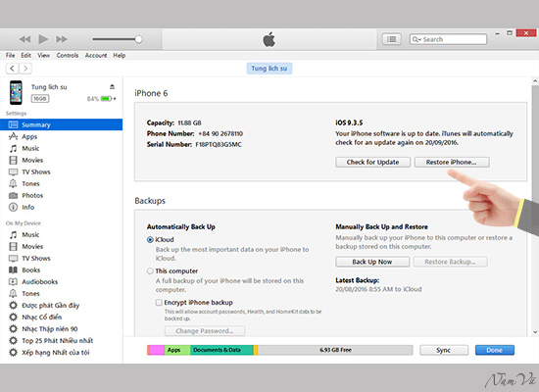Viewport: 539px width, 392px height.
Task: Open the Controls menu
Action: point(68,55)
